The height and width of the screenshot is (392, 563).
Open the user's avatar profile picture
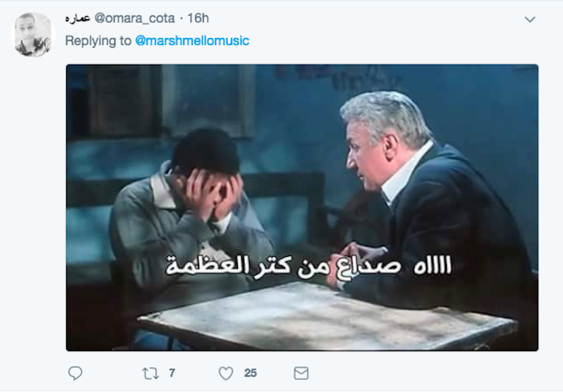click(x=33, y=34)
